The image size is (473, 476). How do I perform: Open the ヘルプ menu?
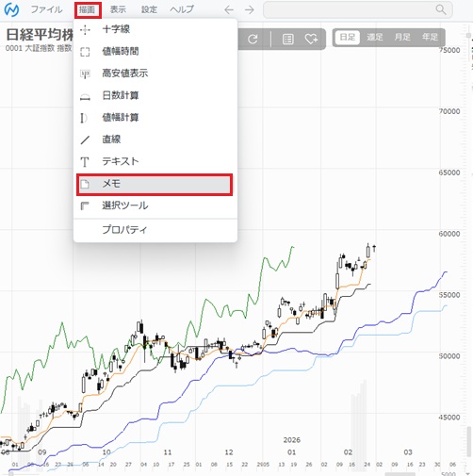pos(182,9)
